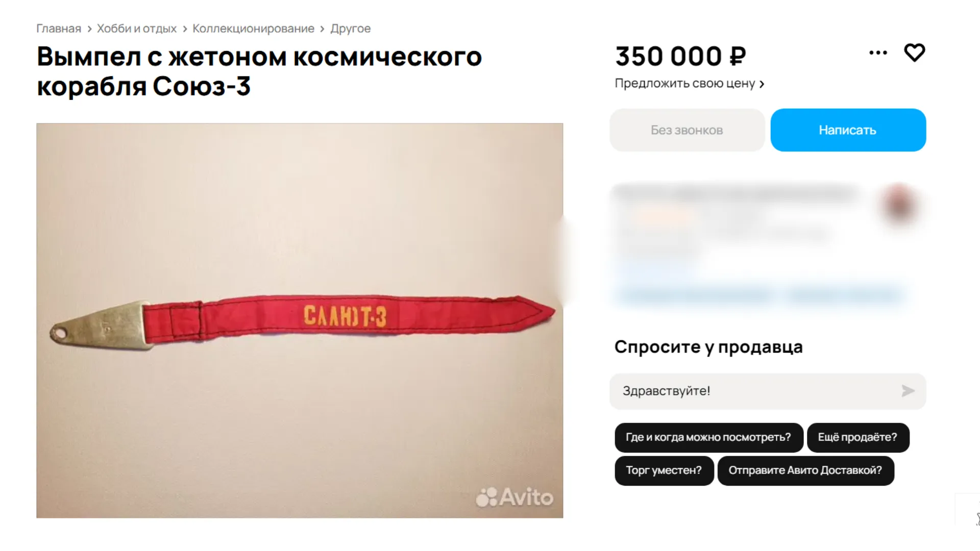Focus the Здравствуйте! message input field
The width and height of the screenshot is (980, 551).
click(768, 391)
